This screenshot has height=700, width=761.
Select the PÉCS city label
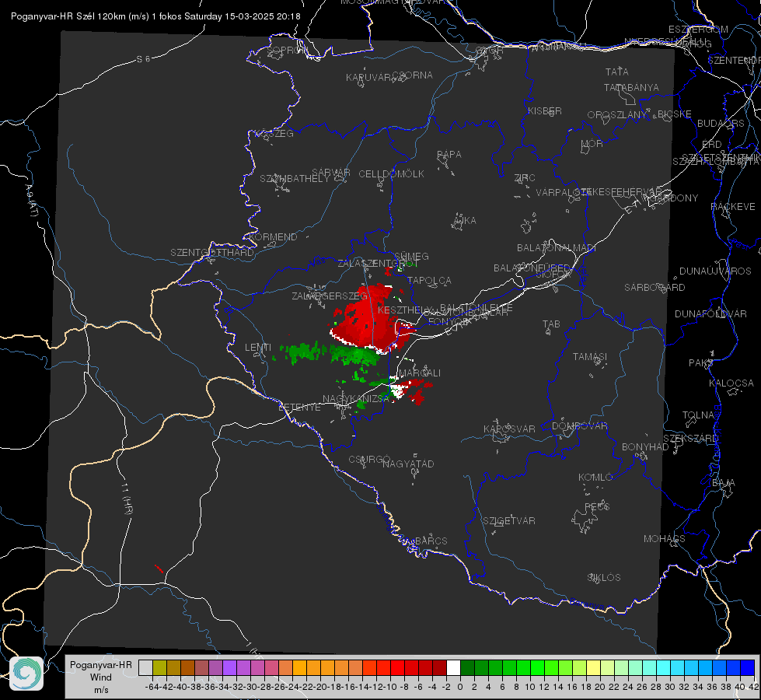point(596,506)
